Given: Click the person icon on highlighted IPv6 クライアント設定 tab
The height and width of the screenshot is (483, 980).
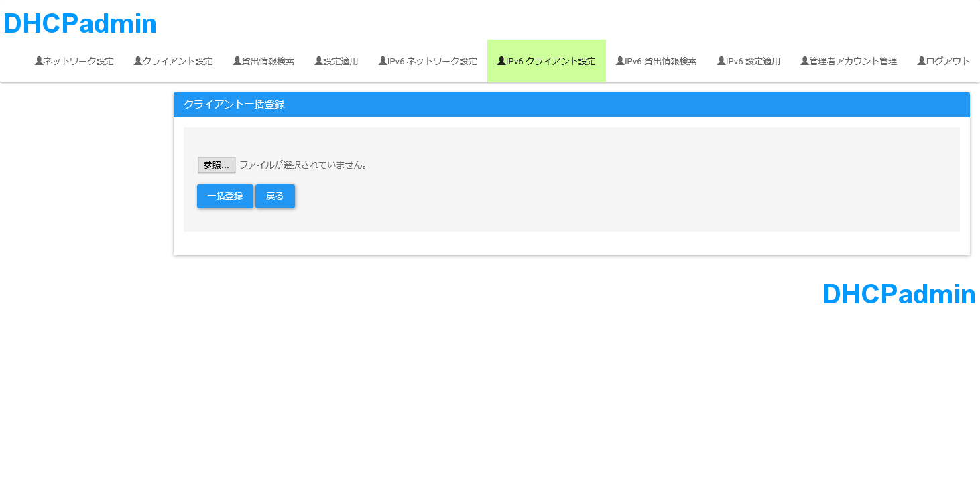Looking at the screenshot, I should pos(501,61).
